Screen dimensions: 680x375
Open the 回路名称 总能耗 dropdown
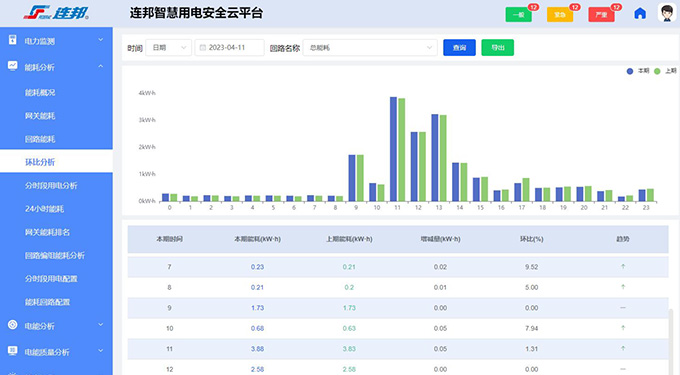[370, 48]
